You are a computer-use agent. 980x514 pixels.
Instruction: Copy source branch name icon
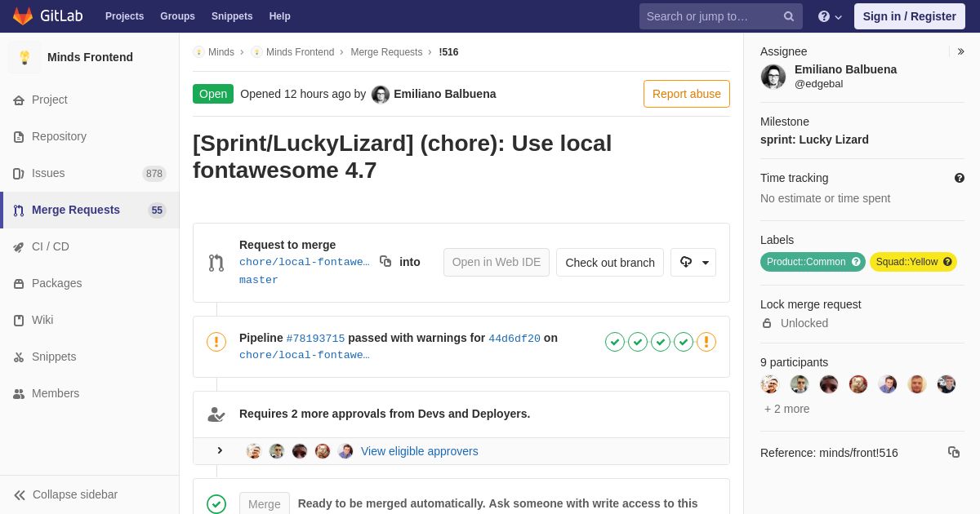point(385,262)
